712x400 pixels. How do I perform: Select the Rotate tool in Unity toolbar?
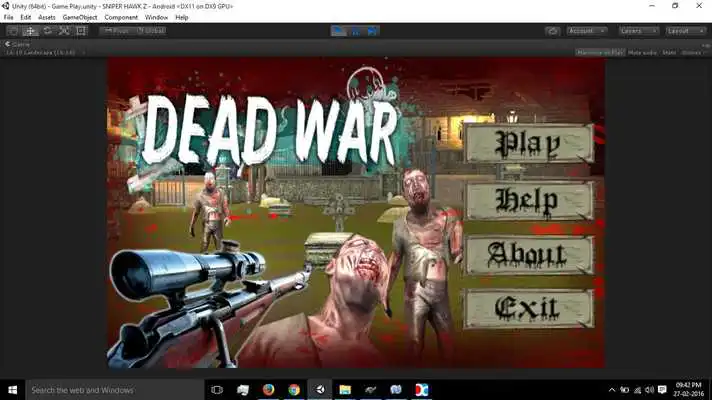coord(47,31)
